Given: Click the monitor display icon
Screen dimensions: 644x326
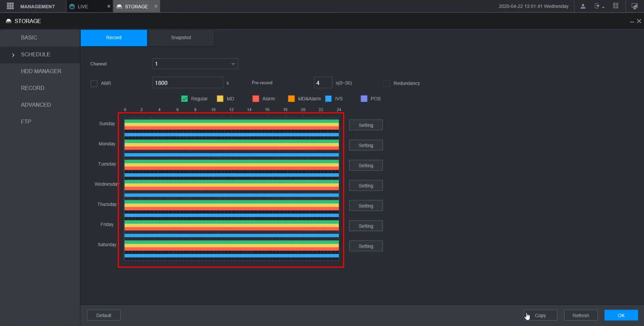Looking at the screenshot, I should coord(635,6).
